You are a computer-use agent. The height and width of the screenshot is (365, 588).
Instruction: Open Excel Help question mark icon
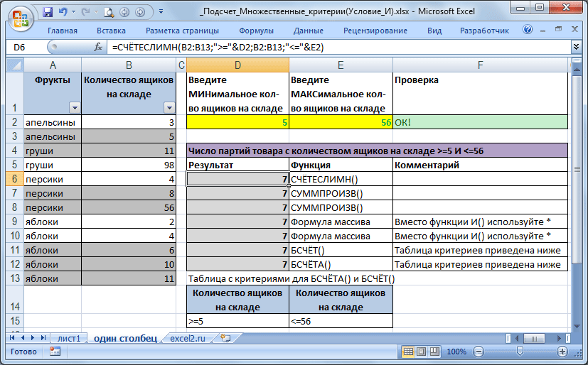pyautogui.click(x=528, y=31)
